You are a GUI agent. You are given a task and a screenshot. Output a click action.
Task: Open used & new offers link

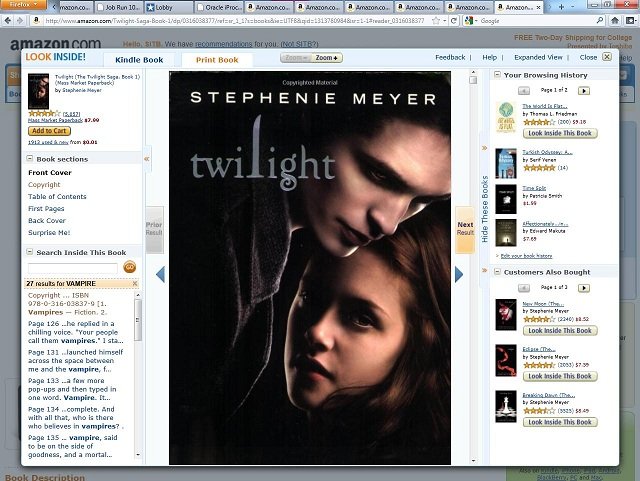pos(48,143)
